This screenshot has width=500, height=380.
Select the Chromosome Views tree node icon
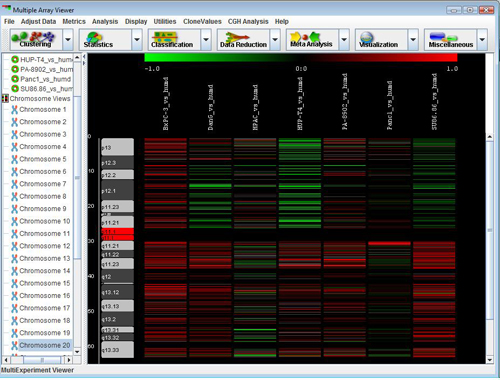tap(5, 99)
